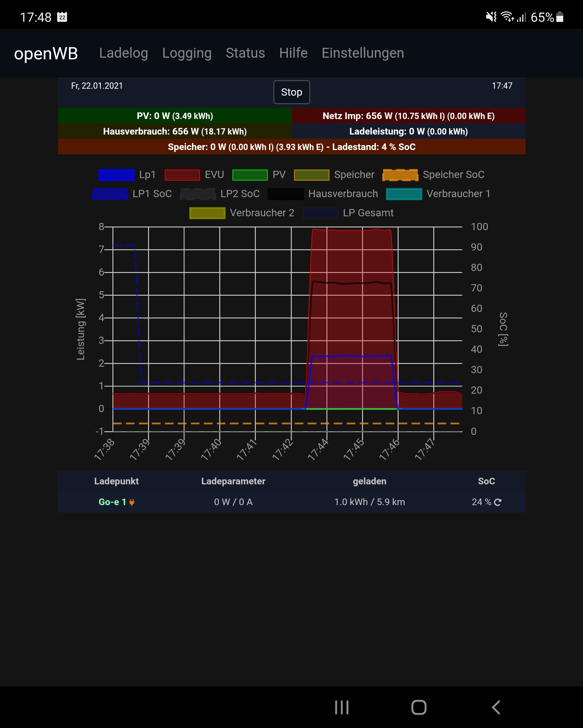Open the openWB home brand link
The width and height of the screenshot is (583, 728).
[46, 53]
